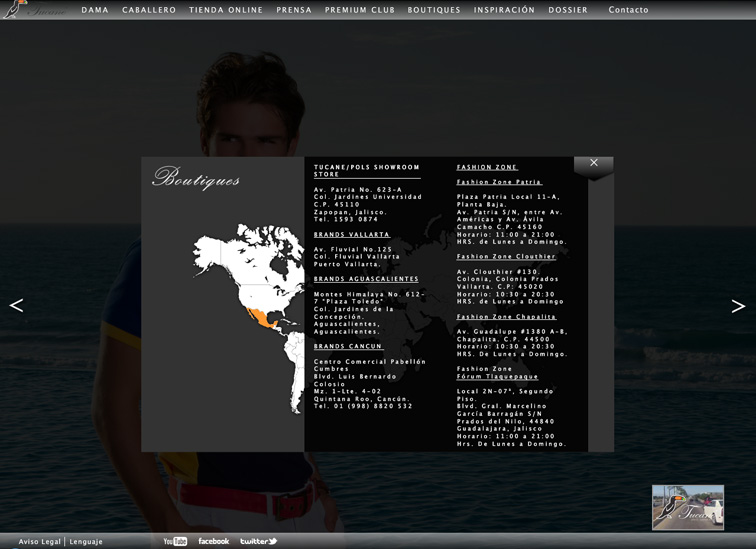The image size is (756, 549).
Task: Open the CABALLERO menu
Action: pos(149,10)
